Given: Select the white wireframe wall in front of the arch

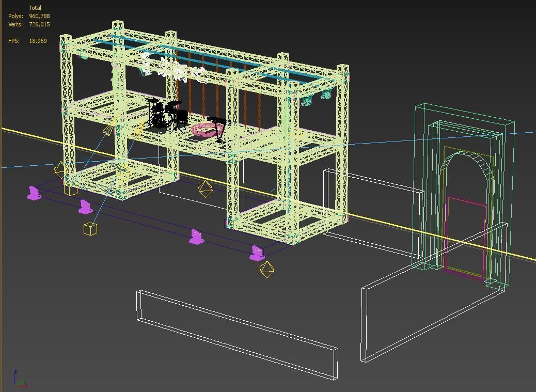Looking at the screenshot, I should point(433,292).
